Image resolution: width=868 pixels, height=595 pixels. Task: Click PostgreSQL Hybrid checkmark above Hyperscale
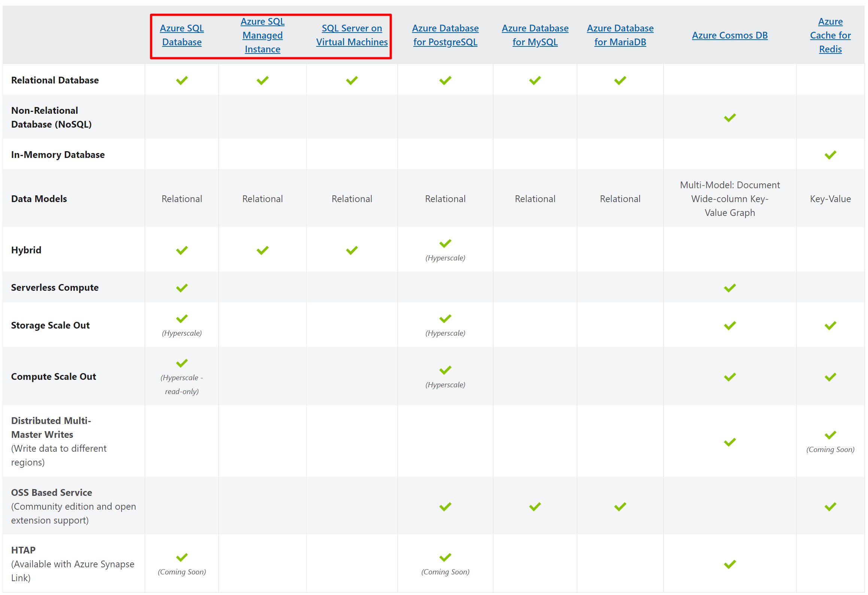coord(445,244)
